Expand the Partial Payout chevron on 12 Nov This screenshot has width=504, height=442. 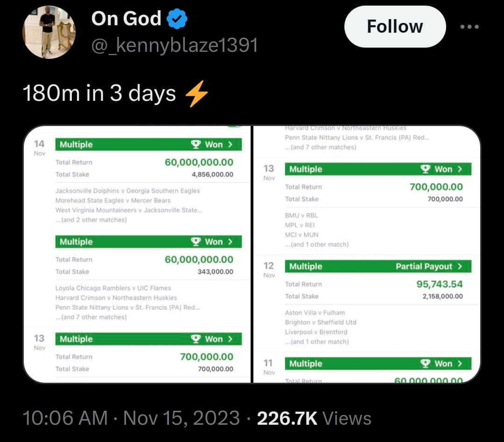(x=460, y=267)
